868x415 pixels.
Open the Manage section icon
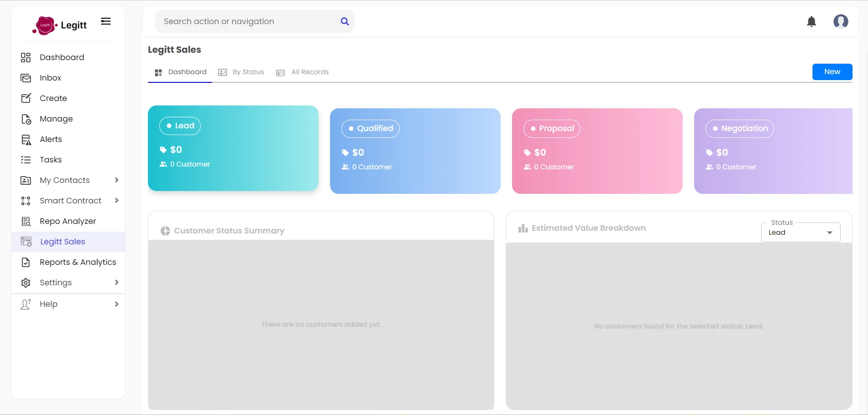[x=25, y=119]
